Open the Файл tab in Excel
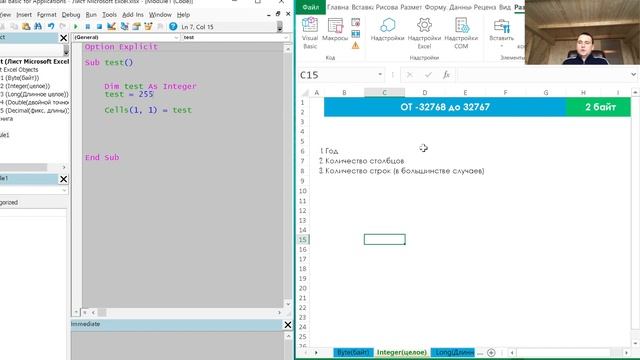Image resolution: width=640 pixels, height=360 pixels. point(310,7)
